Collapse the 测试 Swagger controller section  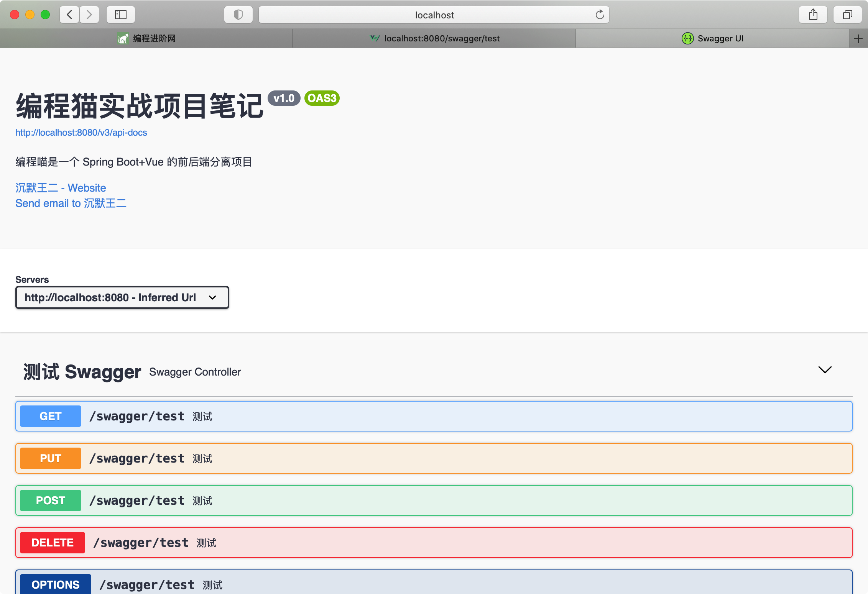(x=825, y=370)
